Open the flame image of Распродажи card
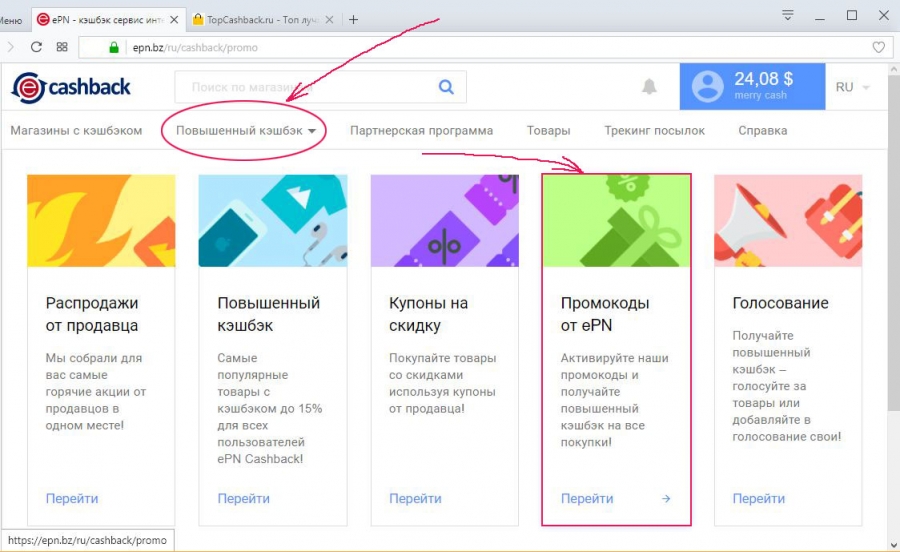The height and width of the screenshot is (552, 900). [101, 220]
